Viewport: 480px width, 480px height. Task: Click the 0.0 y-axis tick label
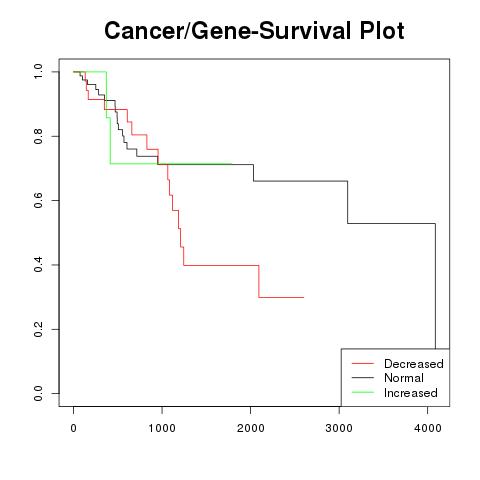pyautogui.click(x=38, y=393)
